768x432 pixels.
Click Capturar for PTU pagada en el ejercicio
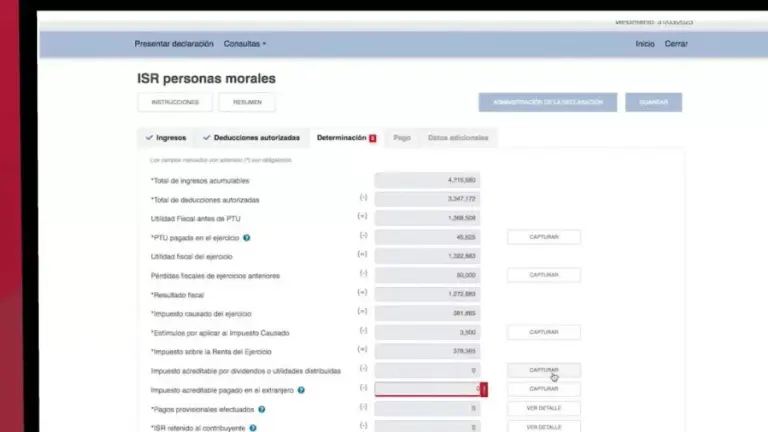543,237
